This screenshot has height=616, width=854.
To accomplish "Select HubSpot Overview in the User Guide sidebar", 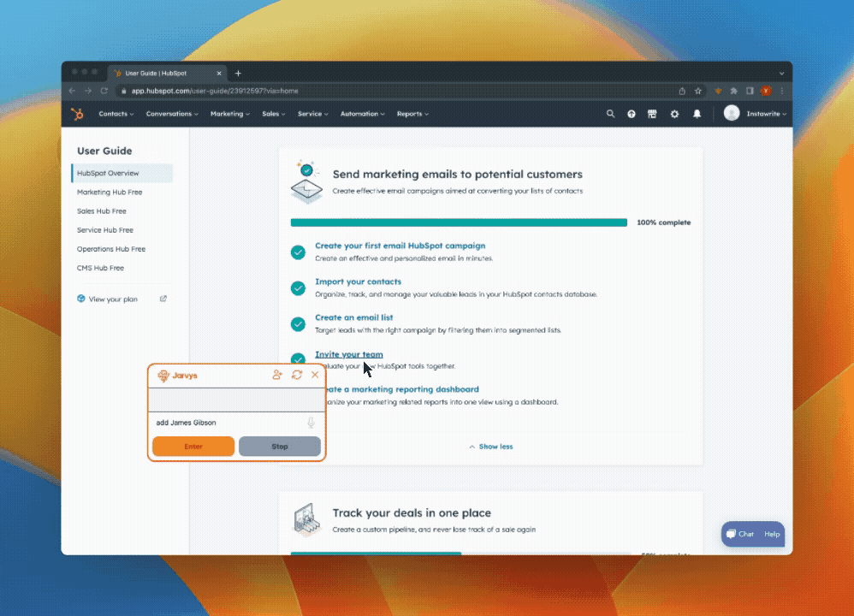I will [122, 173].
